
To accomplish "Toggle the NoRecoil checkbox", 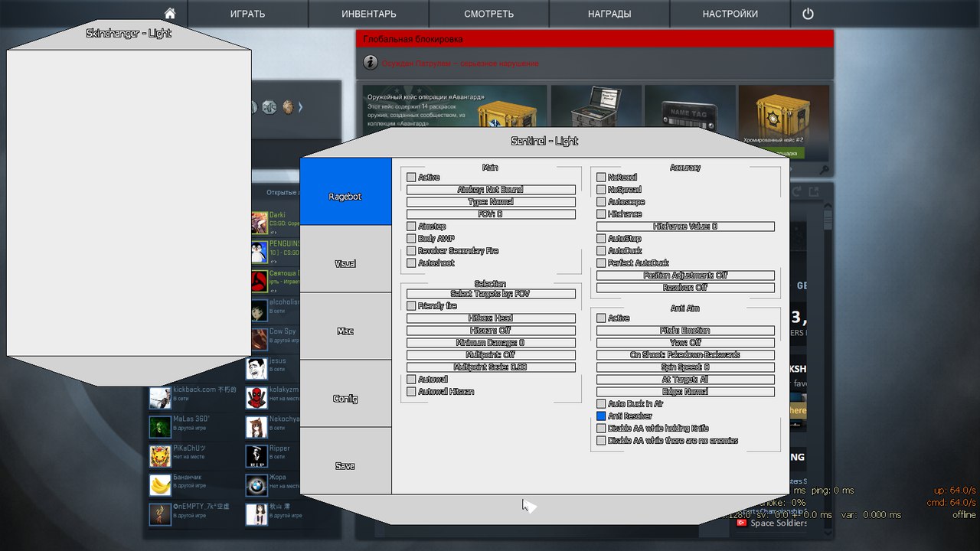I will click(x=601, y=178).
